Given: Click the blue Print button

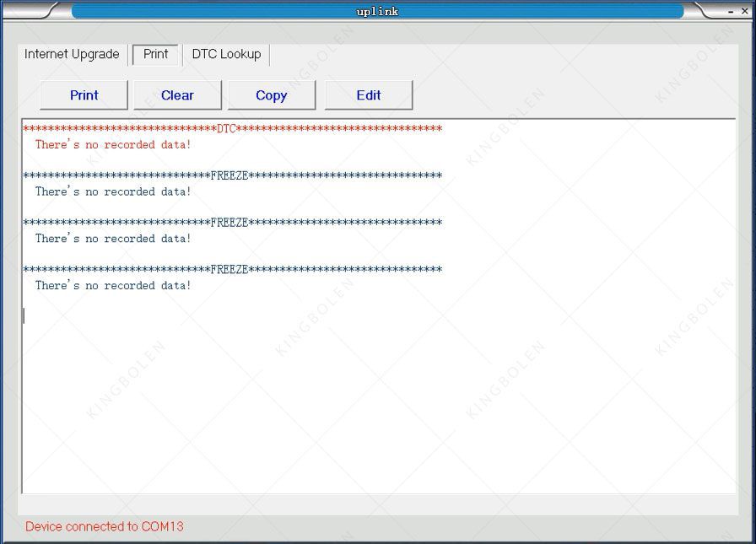Looking at the screenshot, I should [84, 95].
